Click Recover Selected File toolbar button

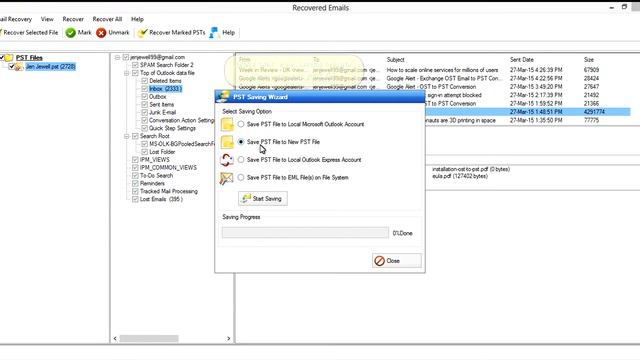[29, 33]
